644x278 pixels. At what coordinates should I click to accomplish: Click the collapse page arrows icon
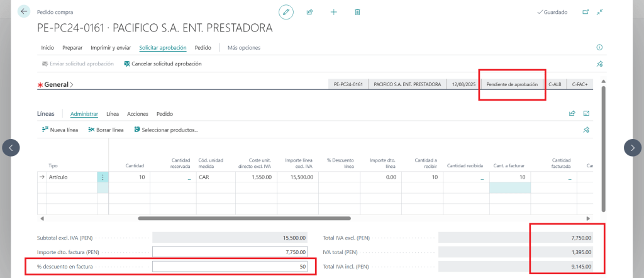600,12
